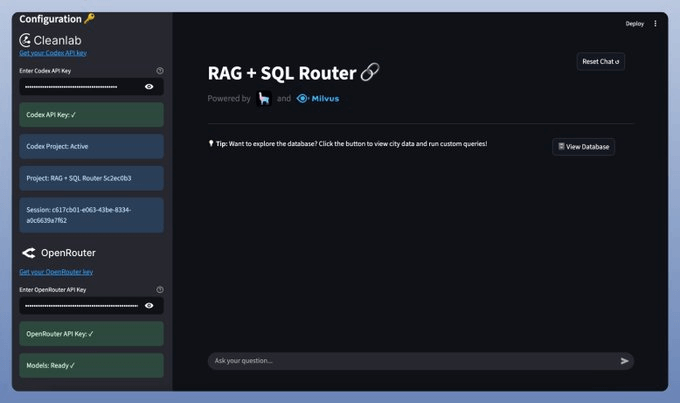Click the llama logo after Powered by
This screenshot has width=680, height=403.
tap(264, 98)
